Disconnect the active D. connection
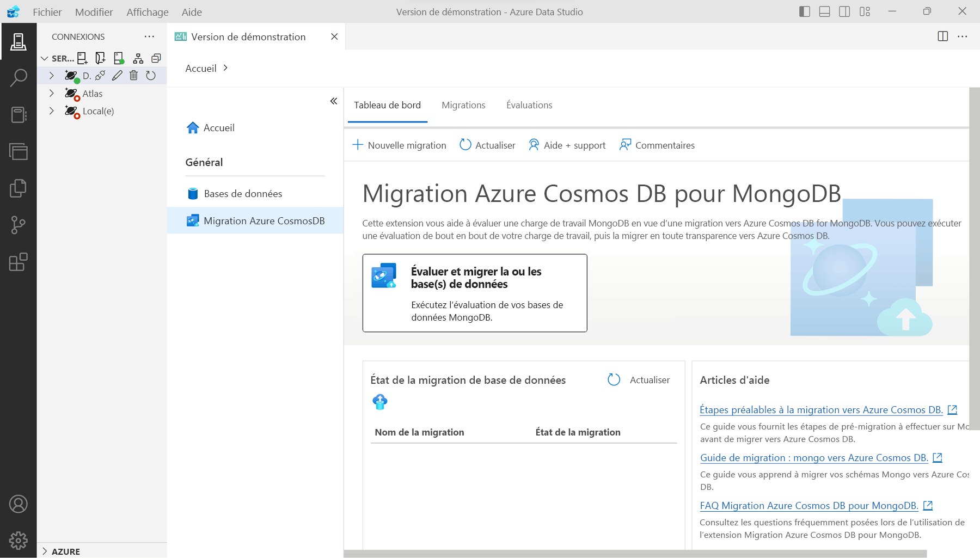Screen dimensions: 980x558 [x=100, y=75]
